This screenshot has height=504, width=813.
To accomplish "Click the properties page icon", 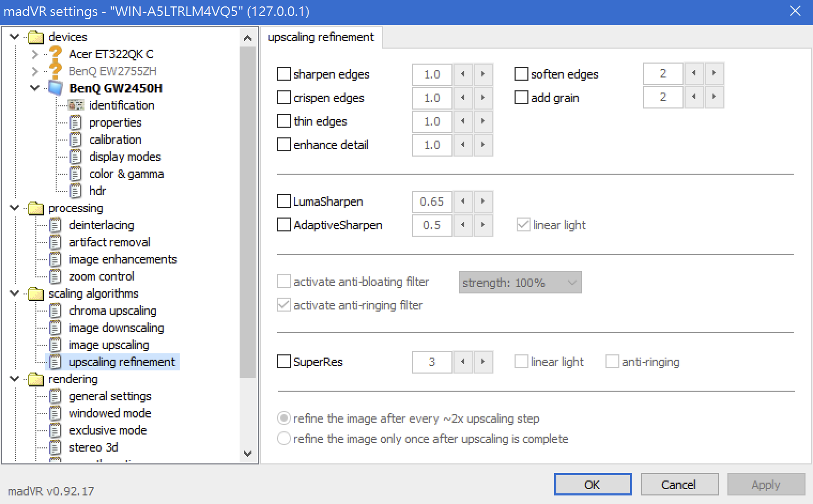I will (76, 122).
